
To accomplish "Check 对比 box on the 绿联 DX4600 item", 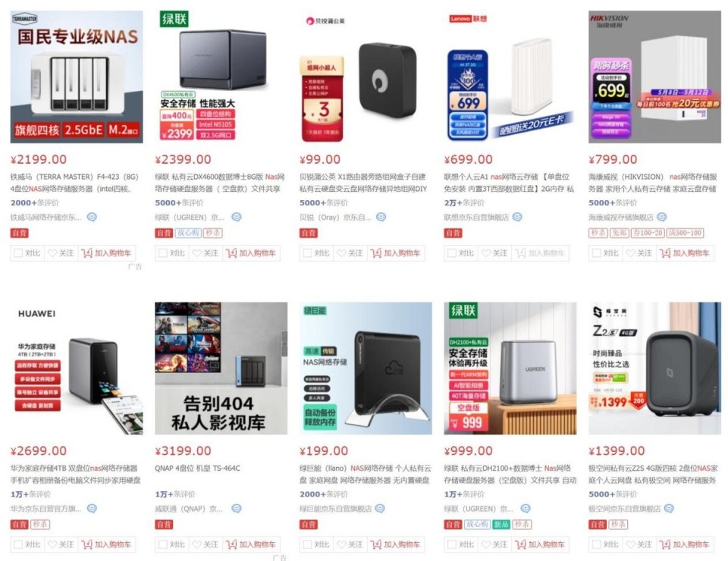I will [163, 253].
